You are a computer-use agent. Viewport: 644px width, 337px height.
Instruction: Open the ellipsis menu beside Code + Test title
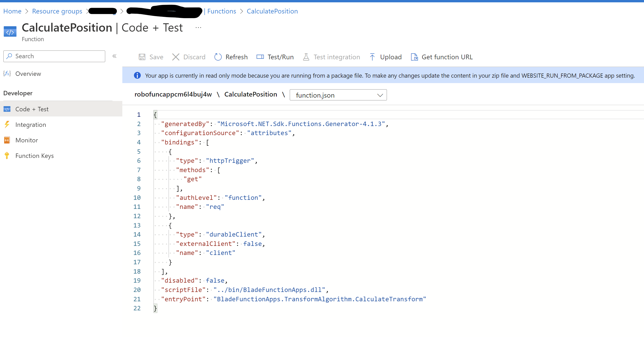coord(198,27)
